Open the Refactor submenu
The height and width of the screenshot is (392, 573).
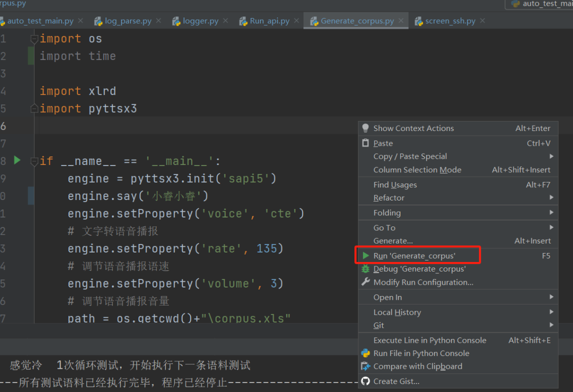(x=458, y=198)
